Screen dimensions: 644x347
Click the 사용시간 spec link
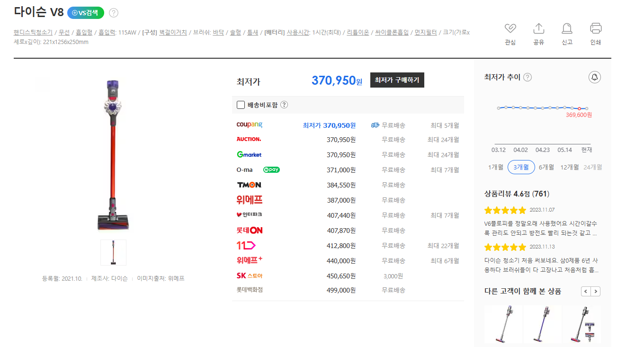tap(298, 33)
